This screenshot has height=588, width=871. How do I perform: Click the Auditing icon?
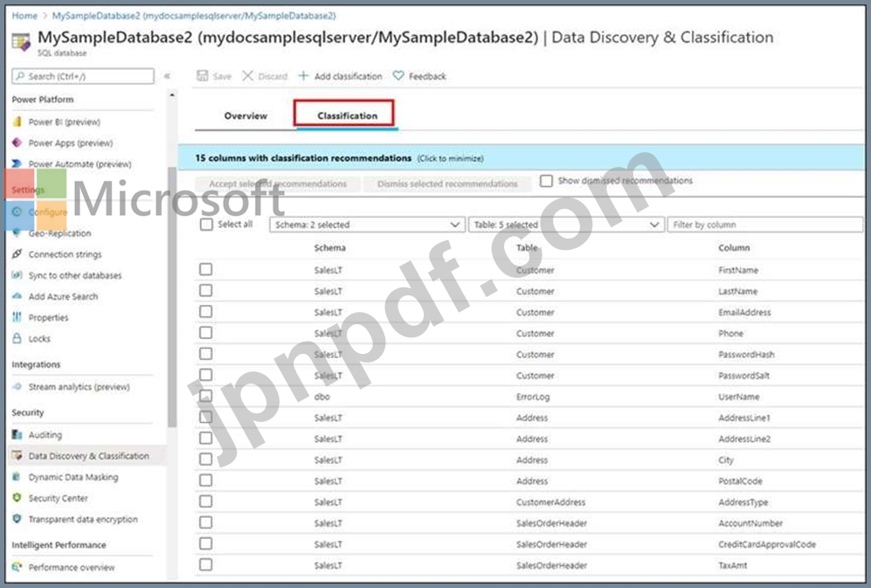coord(17,434)
